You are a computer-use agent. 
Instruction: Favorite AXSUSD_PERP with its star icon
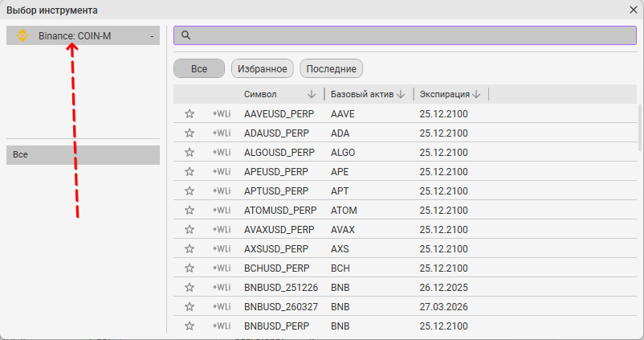pos(190,248)
